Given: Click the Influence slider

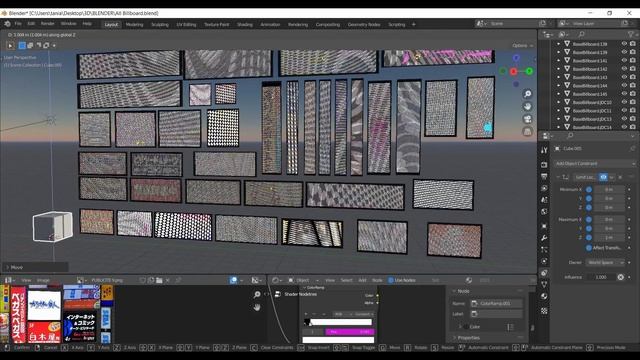Looking at the screenshot, I should (x=601, y=277).
